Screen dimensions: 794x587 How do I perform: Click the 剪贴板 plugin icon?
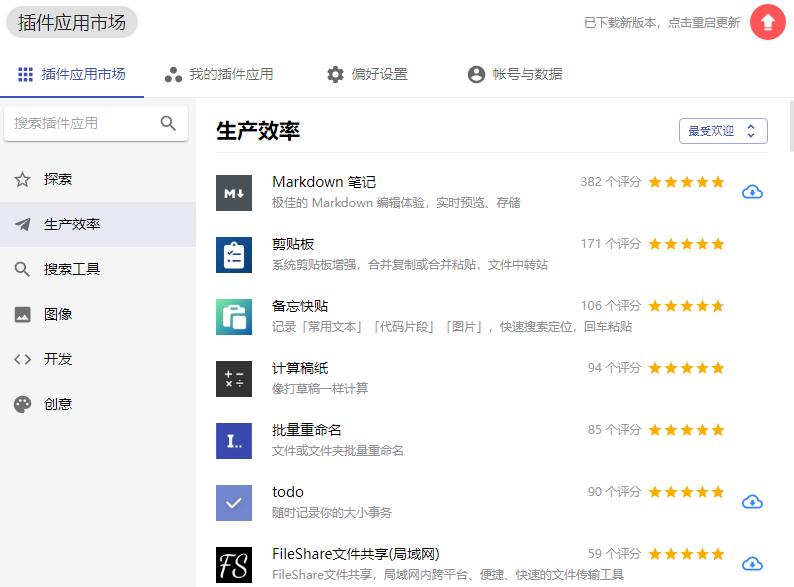click(234, 255)
